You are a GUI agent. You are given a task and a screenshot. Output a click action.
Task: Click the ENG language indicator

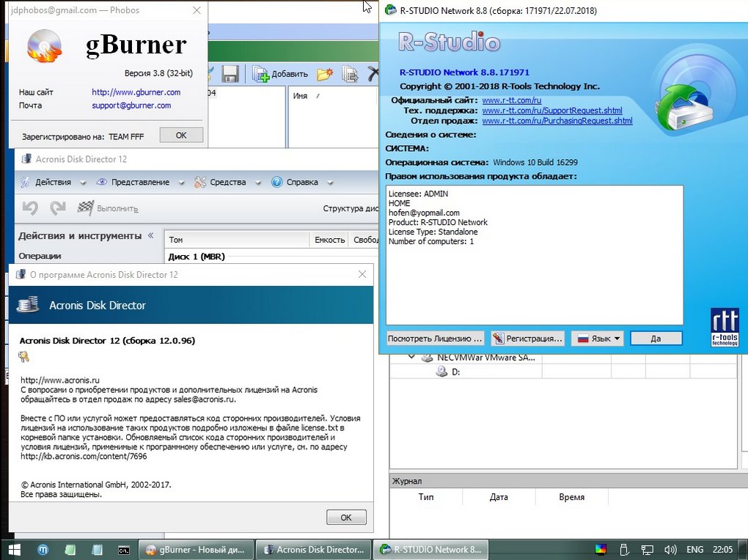(x=695, y=550)
